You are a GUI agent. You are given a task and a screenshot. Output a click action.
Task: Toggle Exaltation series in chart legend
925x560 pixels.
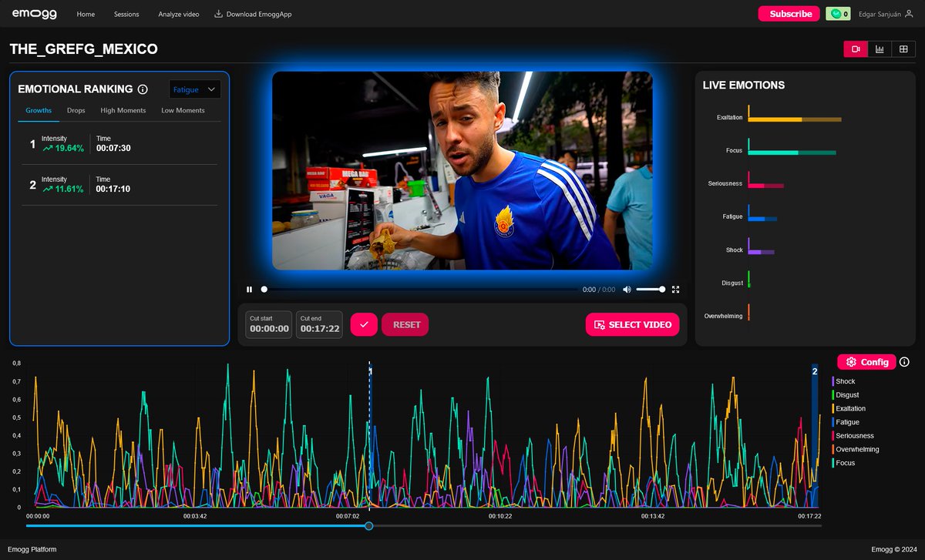(x=849, y=408)
